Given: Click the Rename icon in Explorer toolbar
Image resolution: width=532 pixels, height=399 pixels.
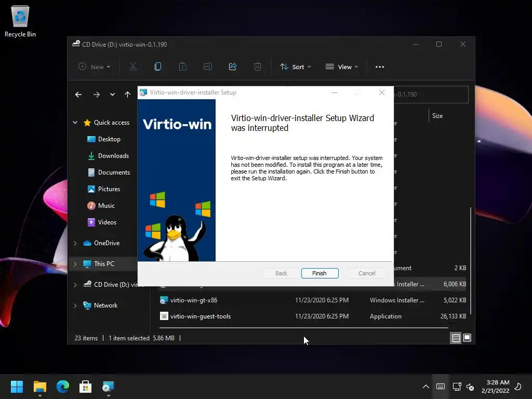Looking at the screenshot, I should click(208, 67).
